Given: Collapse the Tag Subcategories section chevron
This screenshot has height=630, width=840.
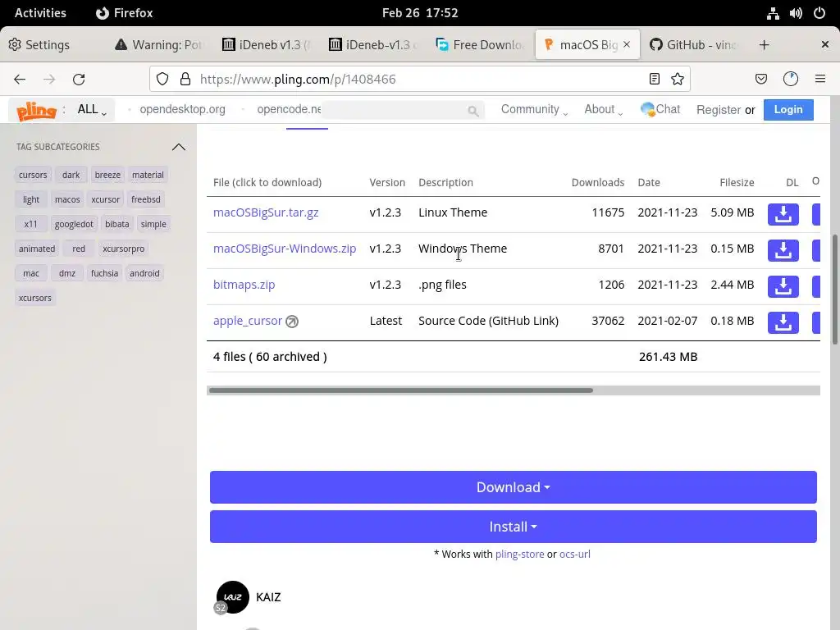Looking at the screenshot, I should click(x=178, y=147).
